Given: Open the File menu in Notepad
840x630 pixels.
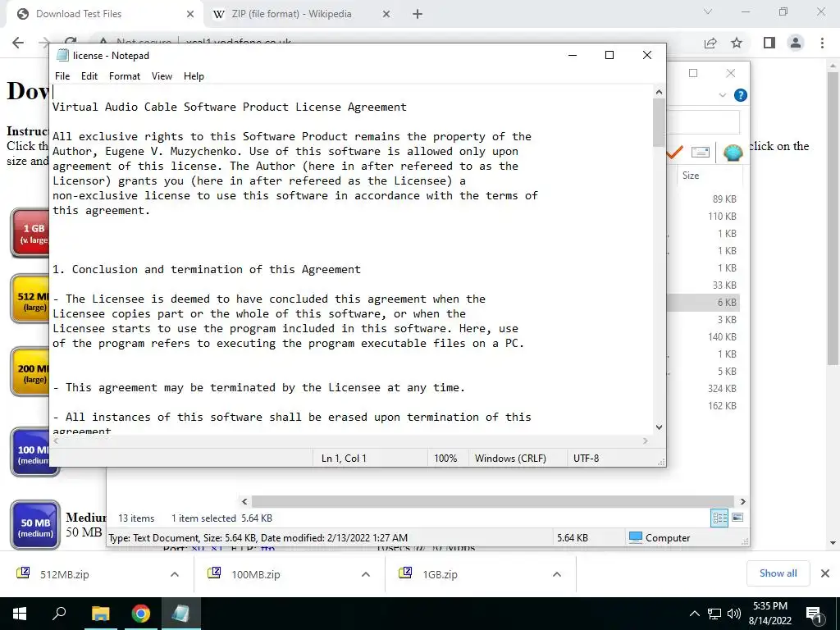Looking at the screenshot, I should tap(62, 76).
